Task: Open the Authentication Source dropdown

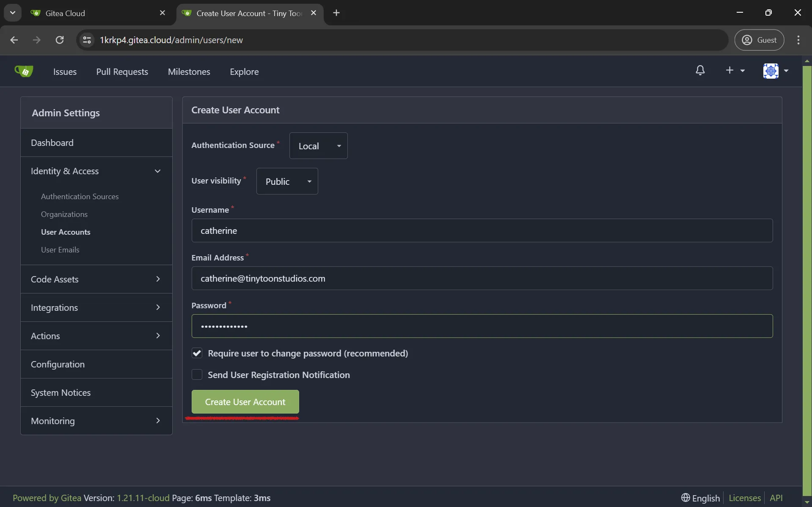Action: tap(318, 146)
